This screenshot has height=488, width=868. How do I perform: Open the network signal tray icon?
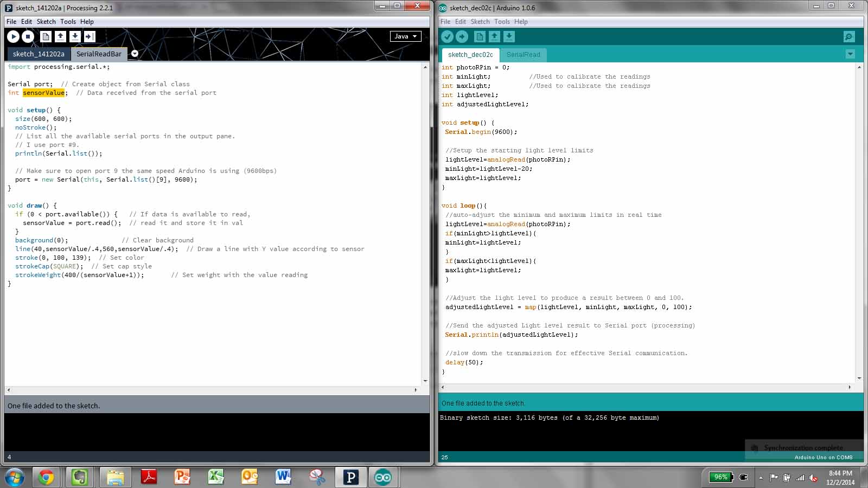800,478
